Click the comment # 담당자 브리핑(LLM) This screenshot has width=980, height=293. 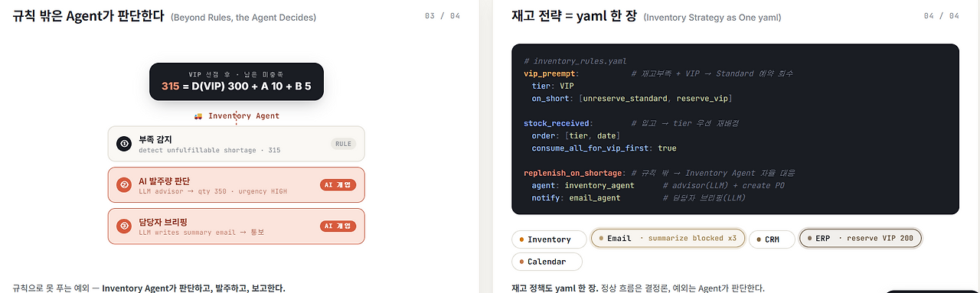click(x=704, y=197)
